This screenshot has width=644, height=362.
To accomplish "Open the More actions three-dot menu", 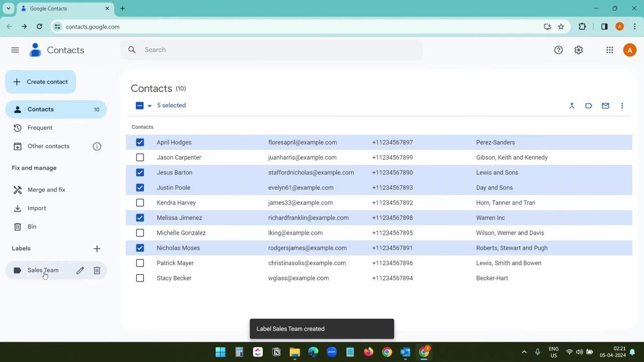I will (622, 106).
